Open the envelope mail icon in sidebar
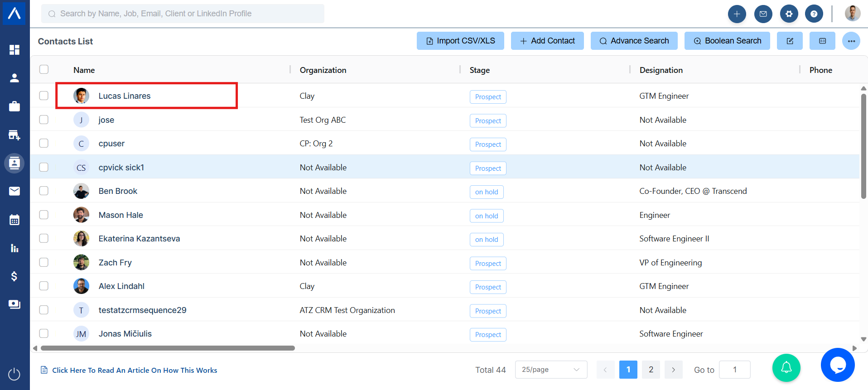Image resolution: width=868 pixels, height=390 pixels. (x=14, y=191)
